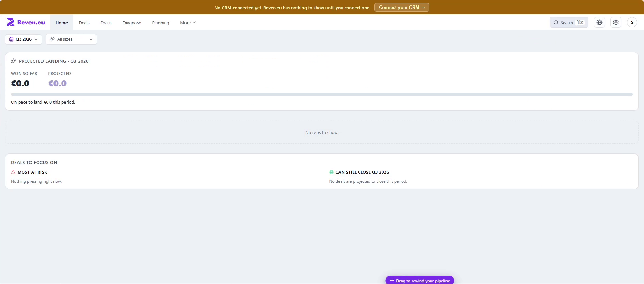Click the green circle beside Can Still Close

(331, 172)
